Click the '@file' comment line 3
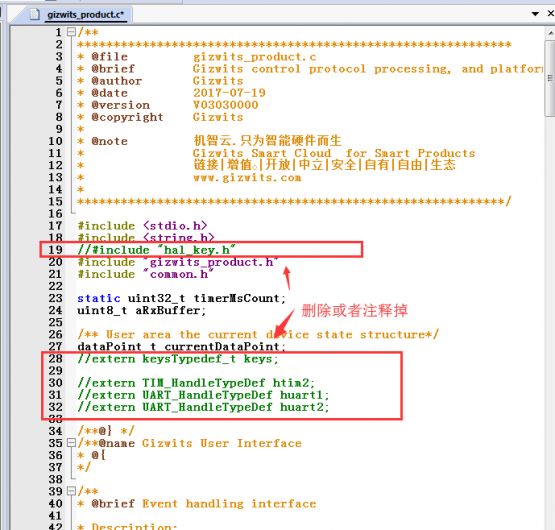This screenshot has width=555, height=530. [x=197, y=57]
